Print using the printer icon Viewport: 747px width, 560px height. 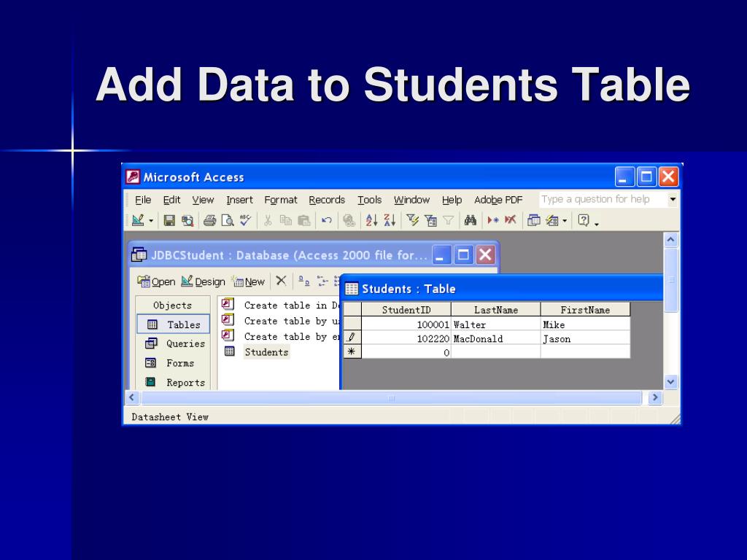point(209,220)
